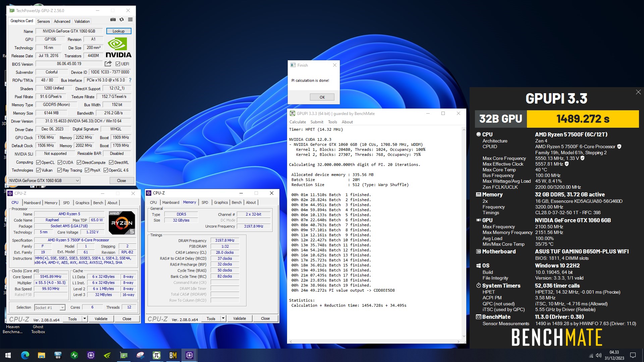Open the Socket #1 selection dropdown
This screenshot has width=644, height=362.
49,307
